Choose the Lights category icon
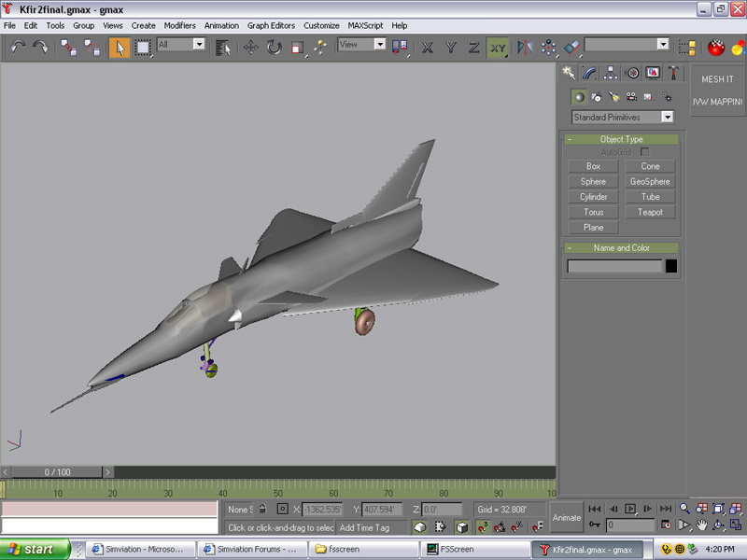Screen dimensions: 747x560 click(x=613, y=96)
